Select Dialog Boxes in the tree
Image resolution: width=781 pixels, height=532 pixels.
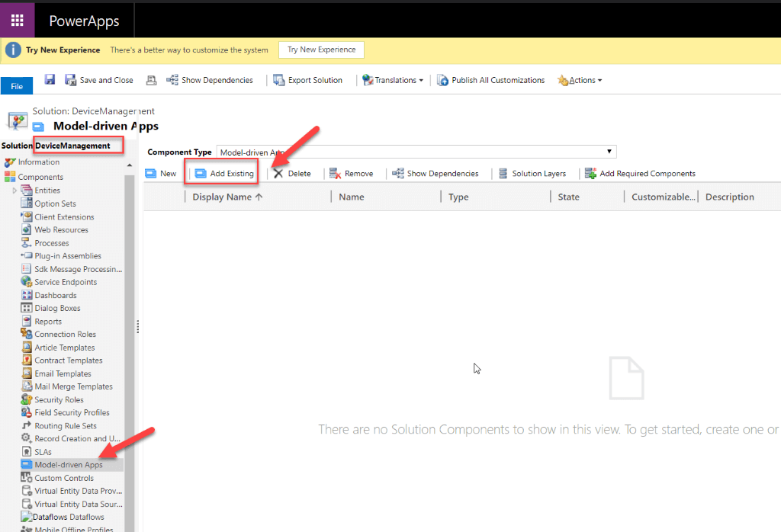57,308
